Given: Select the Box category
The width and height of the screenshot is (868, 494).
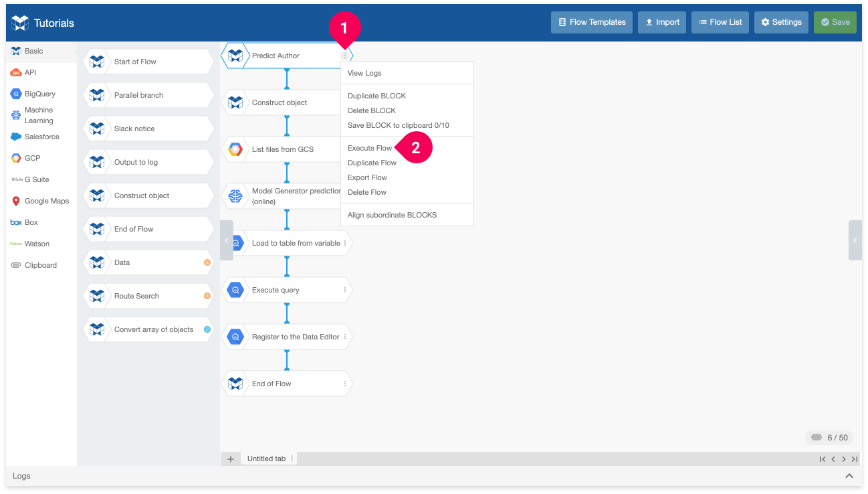Looking at the screenshot, I should [41, 222].
